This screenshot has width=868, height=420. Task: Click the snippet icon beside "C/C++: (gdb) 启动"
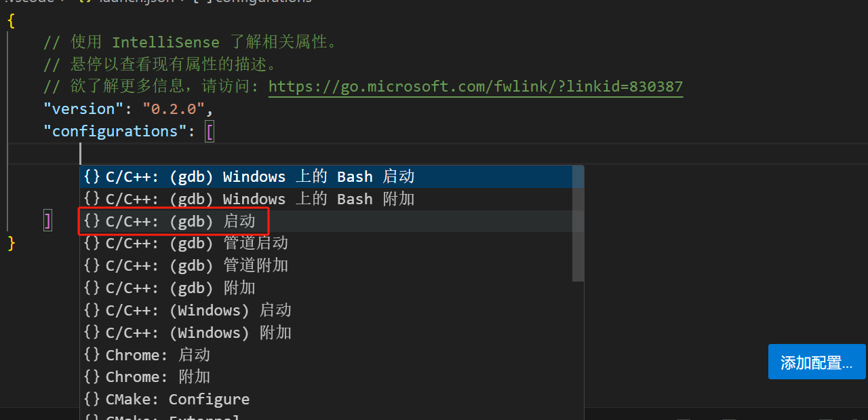tap(92, 221)
